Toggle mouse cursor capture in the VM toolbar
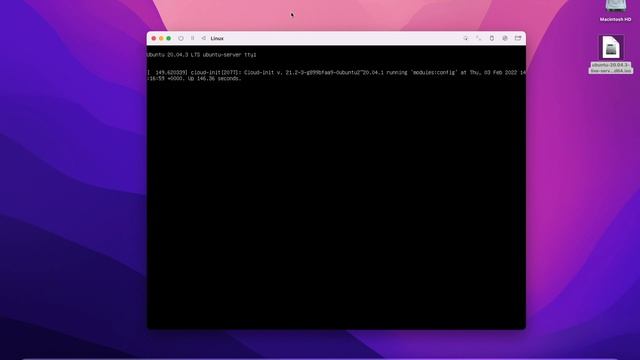This screenshot has height=360, width=640. coord(465,38)
